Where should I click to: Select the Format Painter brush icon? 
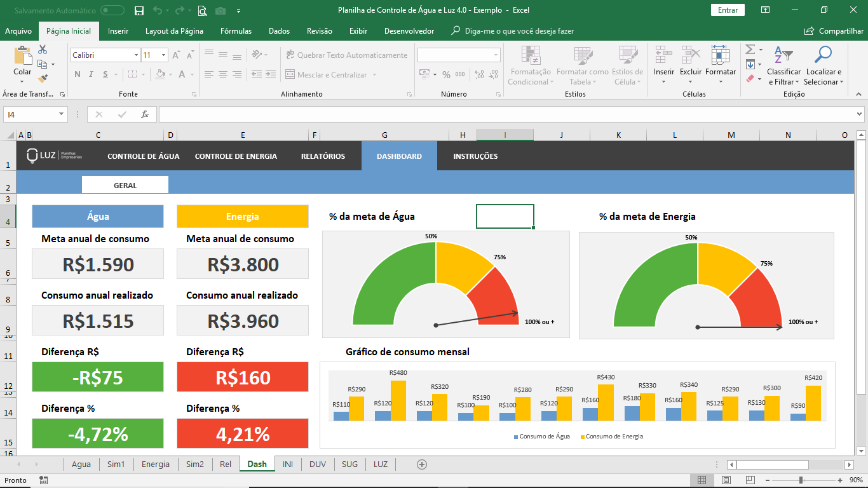coord(43,79)
